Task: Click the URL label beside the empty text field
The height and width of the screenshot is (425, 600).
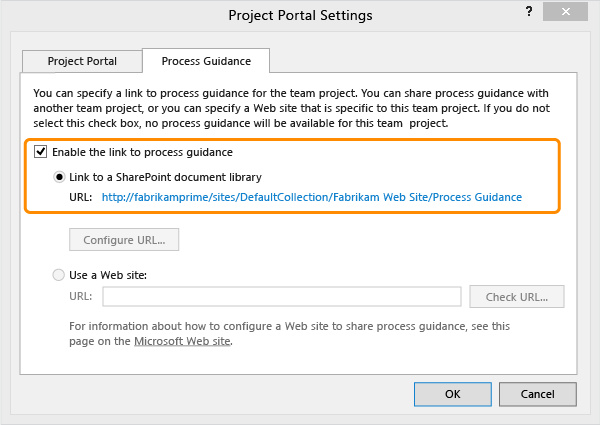Action: click(81, 296)
